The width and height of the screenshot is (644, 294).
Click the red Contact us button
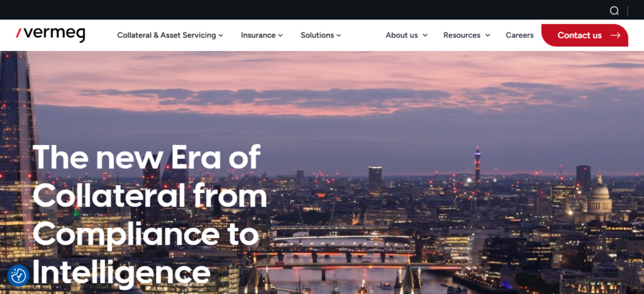pos(584,35)
